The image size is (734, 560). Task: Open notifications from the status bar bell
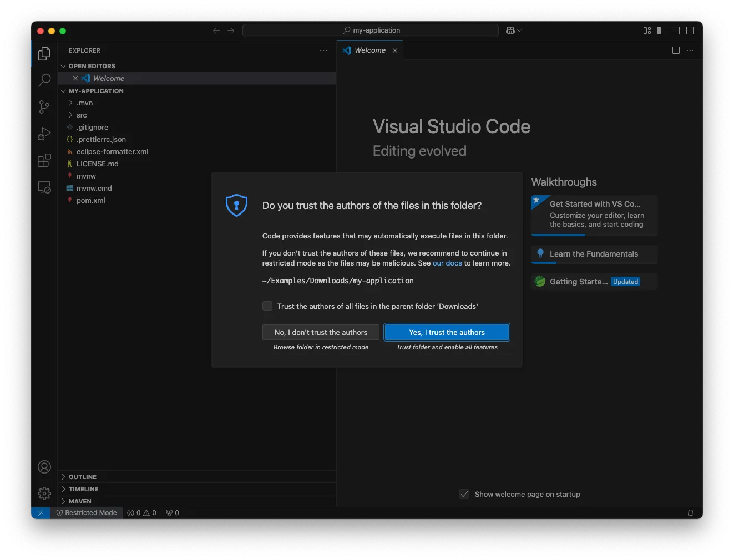coord(691,512)
